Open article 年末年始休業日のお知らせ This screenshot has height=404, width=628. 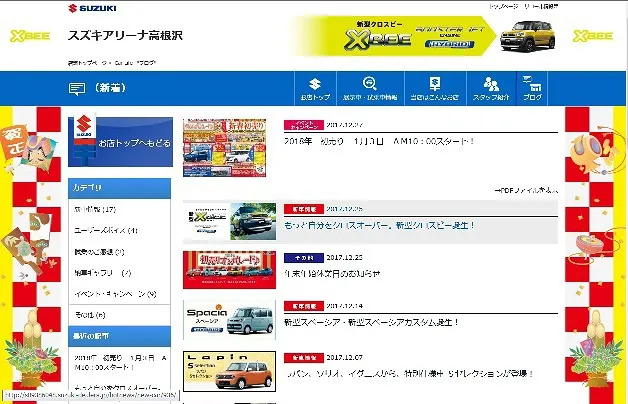(x=332, y=273)
